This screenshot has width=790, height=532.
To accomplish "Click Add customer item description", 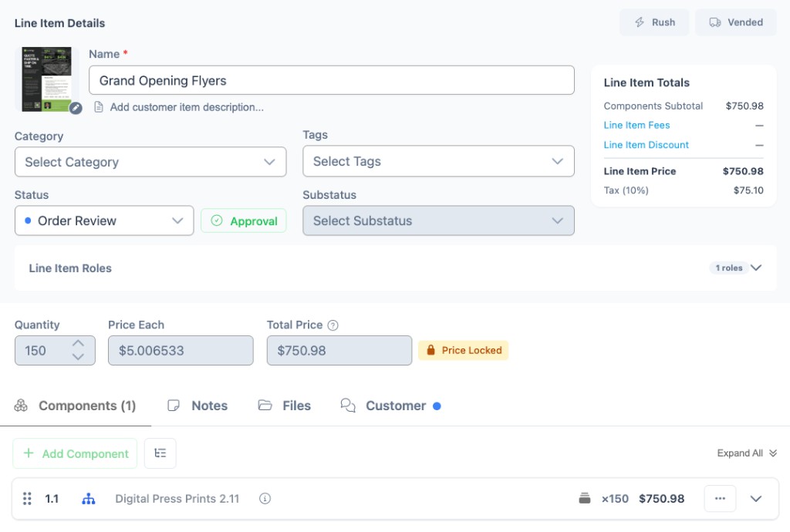I will click(x=187, y=107).
